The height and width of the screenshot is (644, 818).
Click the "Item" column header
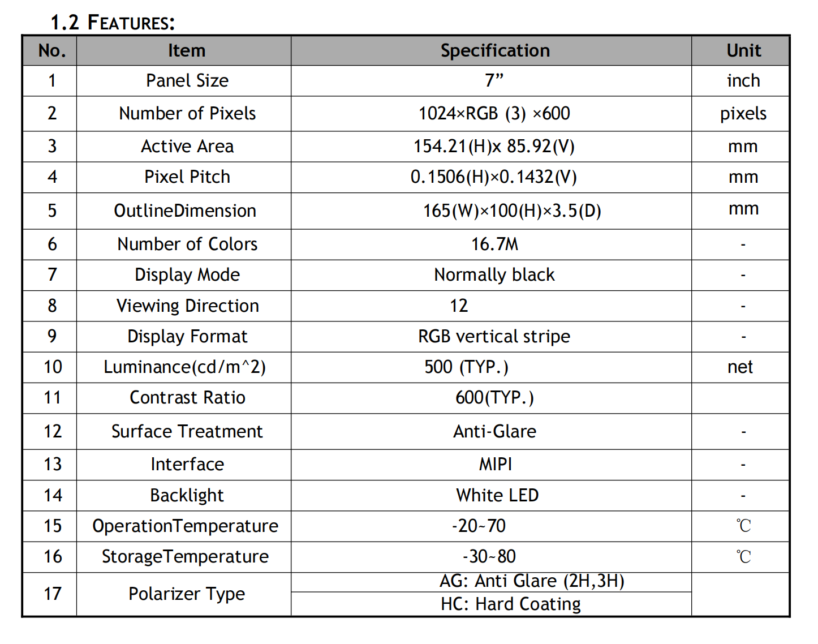click(x=186, y=50)
